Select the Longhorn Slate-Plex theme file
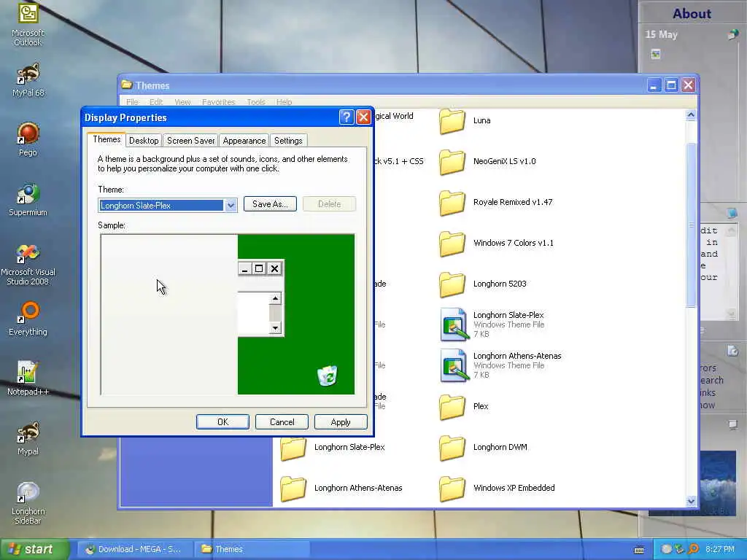 492,324
